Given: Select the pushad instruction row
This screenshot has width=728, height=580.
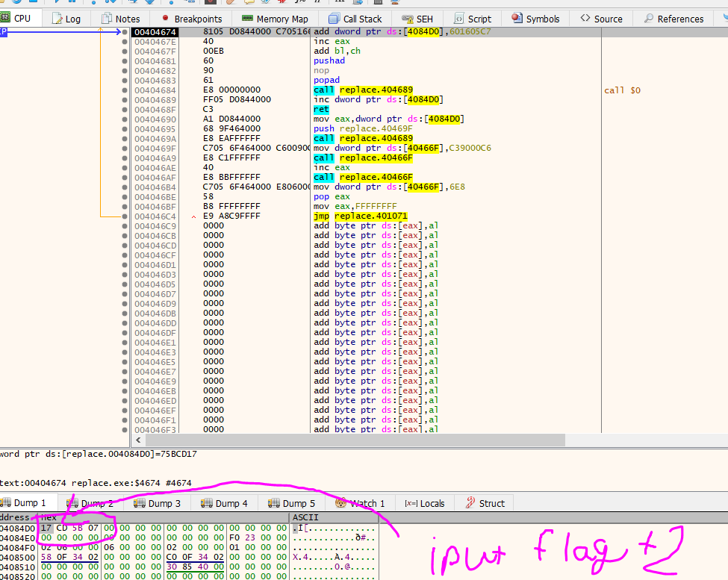Looking at the screenshot, I should pyautogui.click(x=329, y=60).
